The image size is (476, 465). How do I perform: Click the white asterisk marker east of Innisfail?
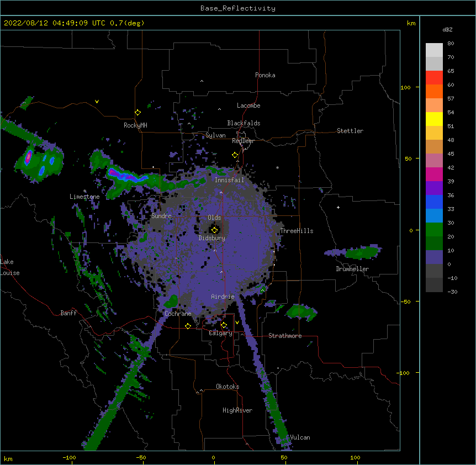[x=277, y=167]
